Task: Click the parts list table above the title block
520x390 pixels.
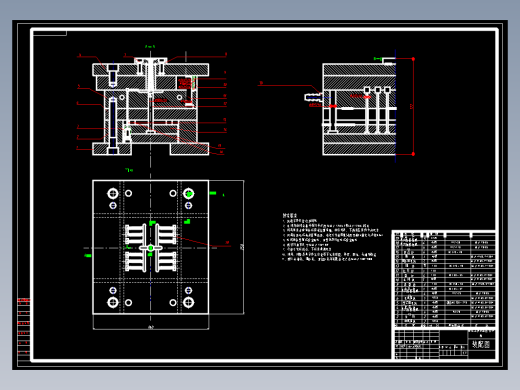Action: 444,279
